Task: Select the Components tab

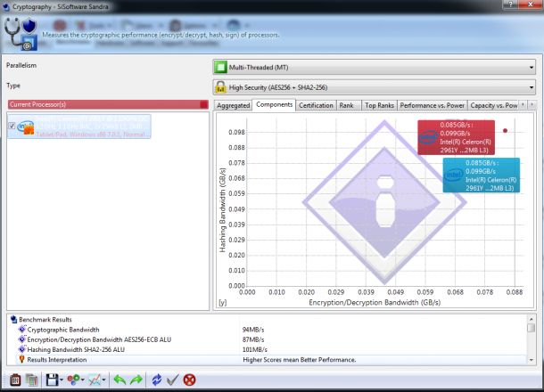Action: click(274, 104)
